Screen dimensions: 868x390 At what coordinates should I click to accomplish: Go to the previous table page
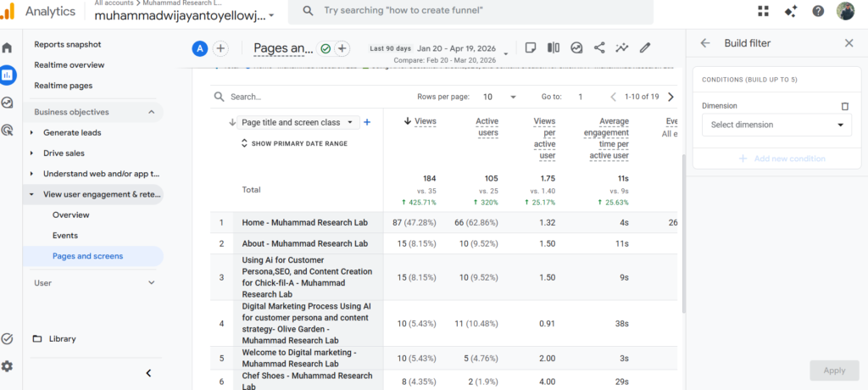tap(613, 97)
